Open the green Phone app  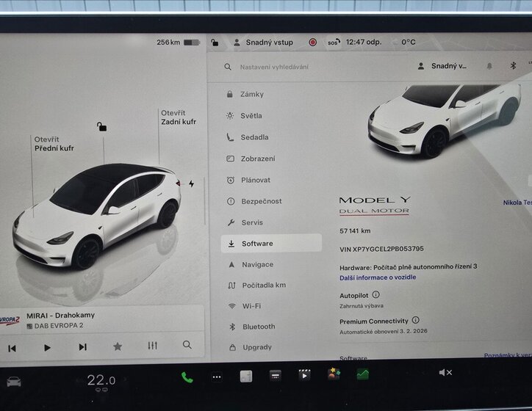[x=187, y=377]
